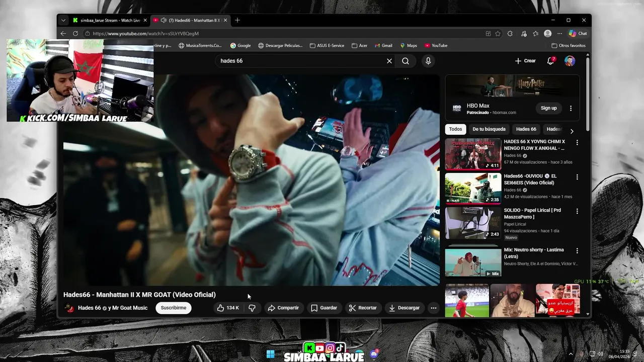Click Descargar download button
This screenshot has height=362, width=644.
404,308
